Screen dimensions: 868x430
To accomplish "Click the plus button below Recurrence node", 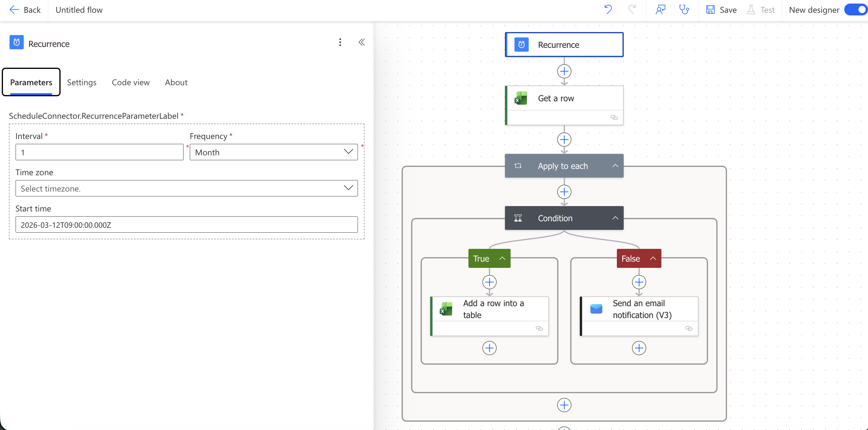I will pyautogui.click(x=564, y=72).
